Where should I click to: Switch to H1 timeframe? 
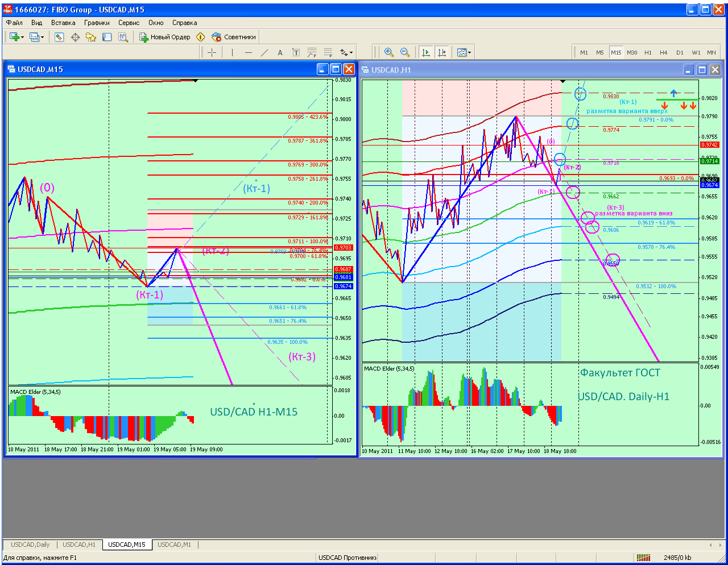coord(648,52)
